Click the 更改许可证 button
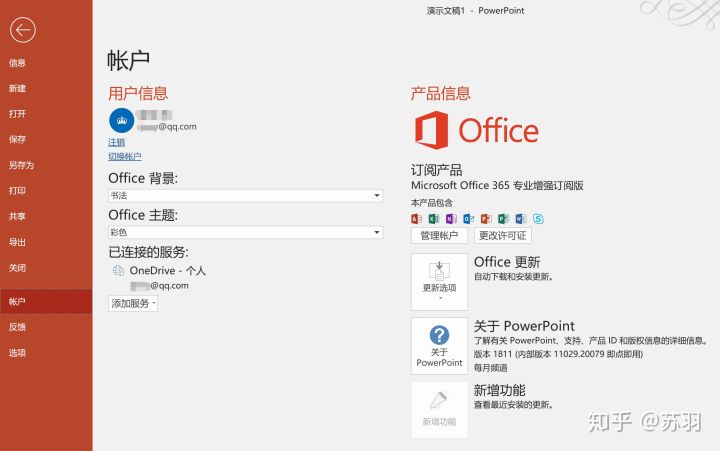 pyautogui.click(x=503, y=236)
